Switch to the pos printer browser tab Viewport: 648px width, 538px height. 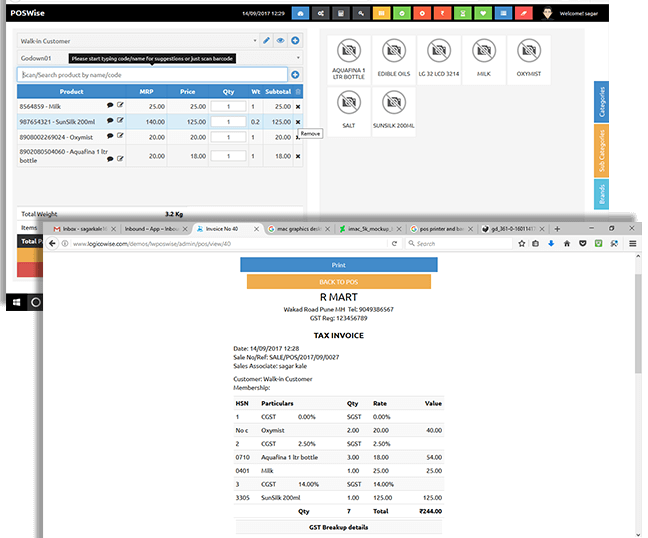(x=441, y=229)
